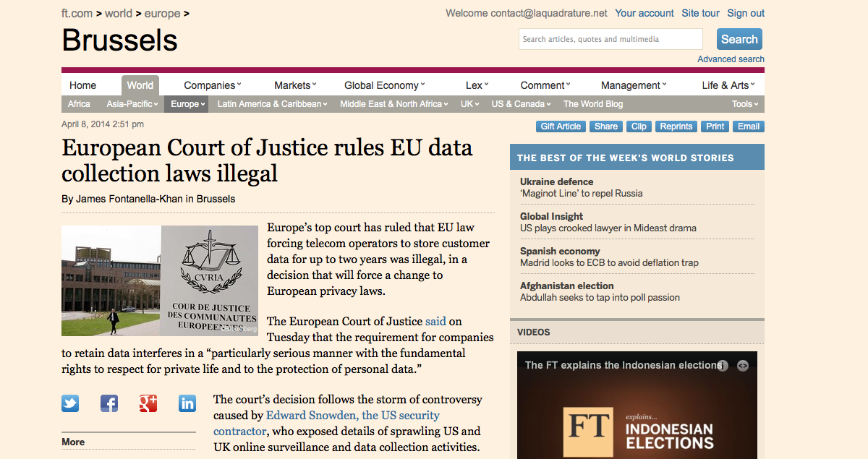Open the Tools dropdown
This screenshot has width=868, height=459.
point(745,104)
